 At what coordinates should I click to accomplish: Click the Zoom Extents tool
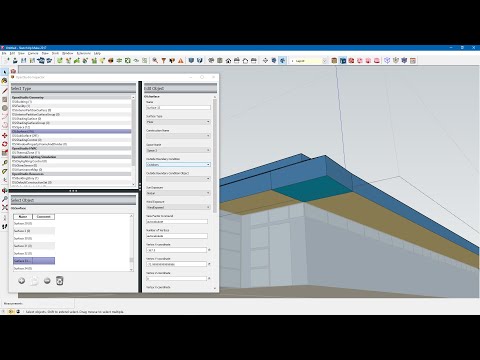point(5,207)
